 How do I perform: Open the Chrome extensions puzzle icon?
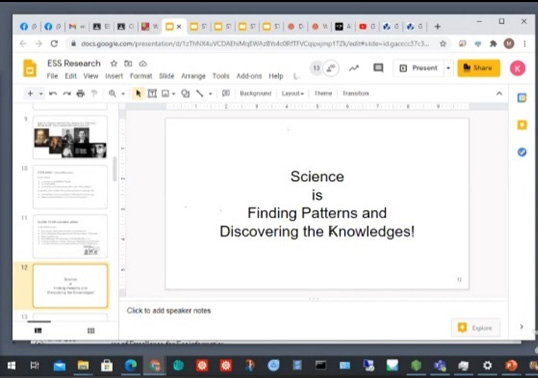(x=493, y=44)
